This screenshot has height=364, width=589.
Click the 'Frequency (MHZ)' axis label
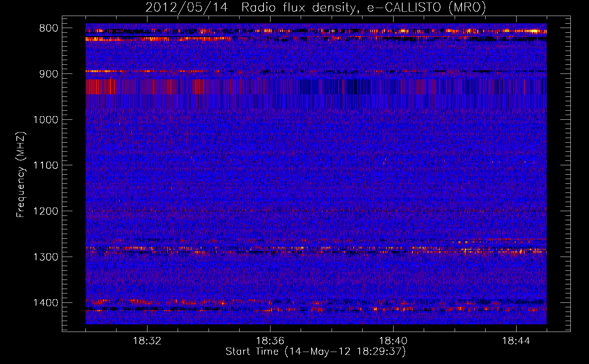(21, 175)
